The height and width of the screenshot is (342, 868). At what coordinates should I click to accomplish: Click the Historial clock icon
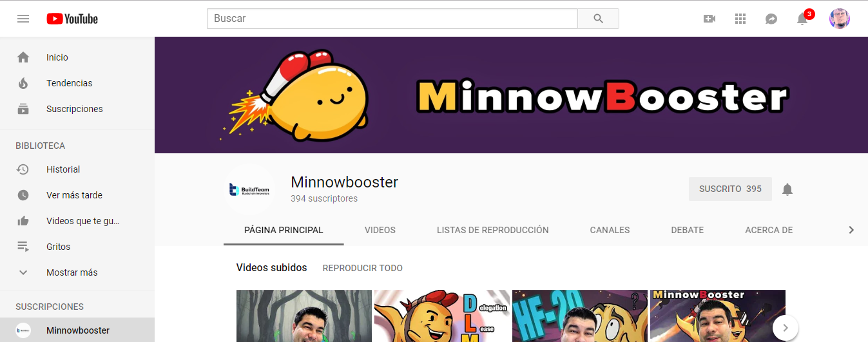click(x=23, y=169)
